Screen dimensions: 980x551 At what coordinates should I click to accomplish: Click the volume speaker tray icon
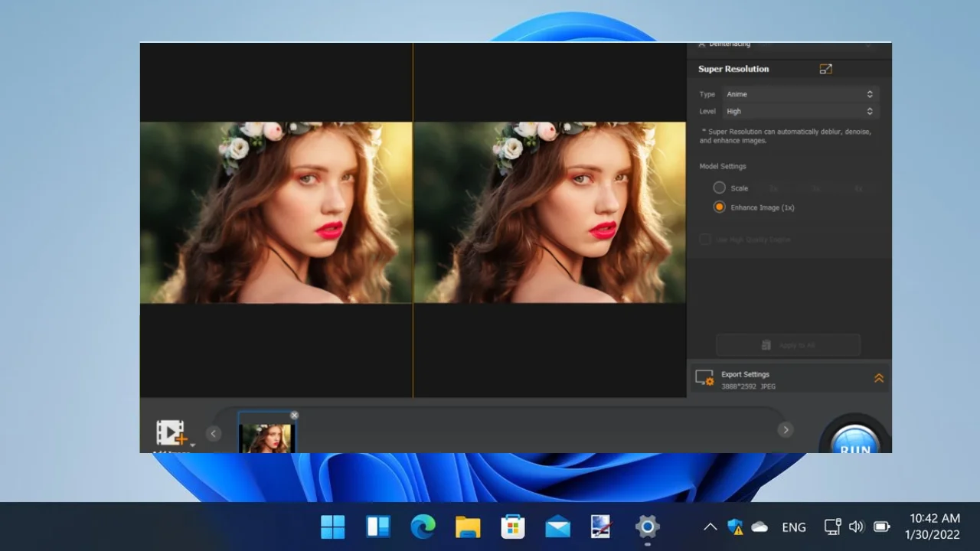click(x=856, y=527)
